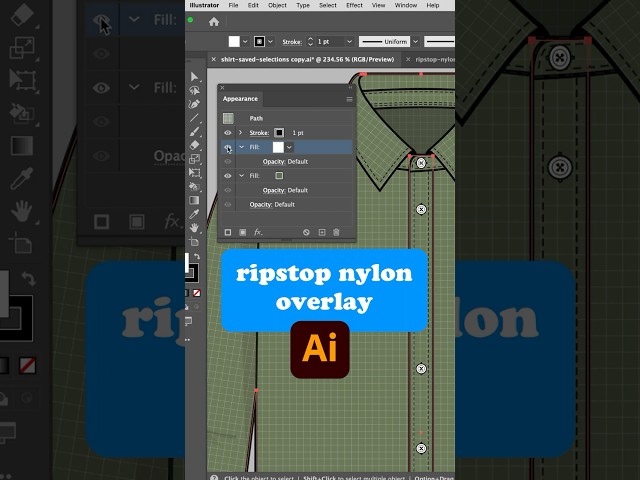
Task: Toggle visibility of the white Fill row
Action: click(x=228, y=147)
